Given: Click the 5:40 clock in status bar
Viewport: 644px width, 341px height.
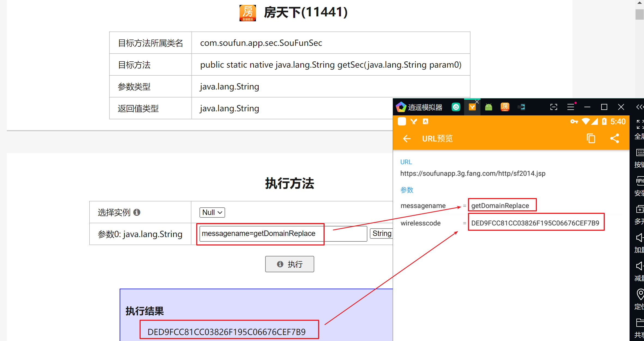Looking at the screenshot, I should pos(618,121).
